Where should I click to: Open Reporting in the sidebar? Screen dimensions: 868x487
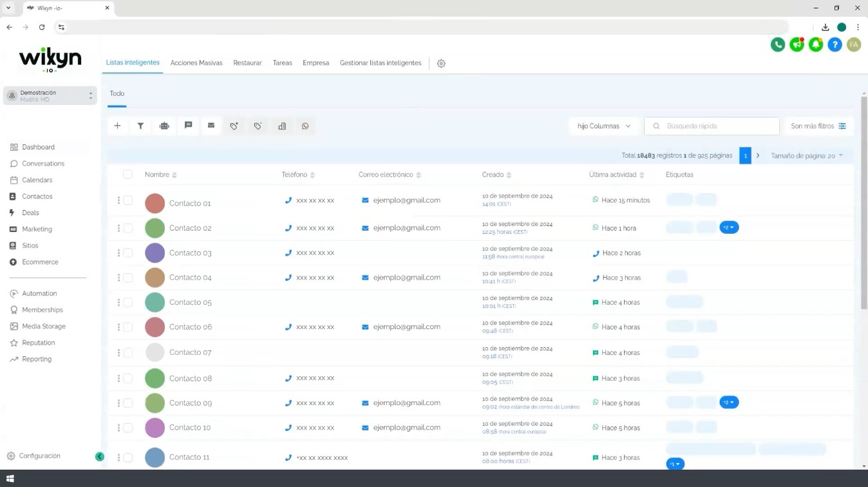[x=37, y=359]
